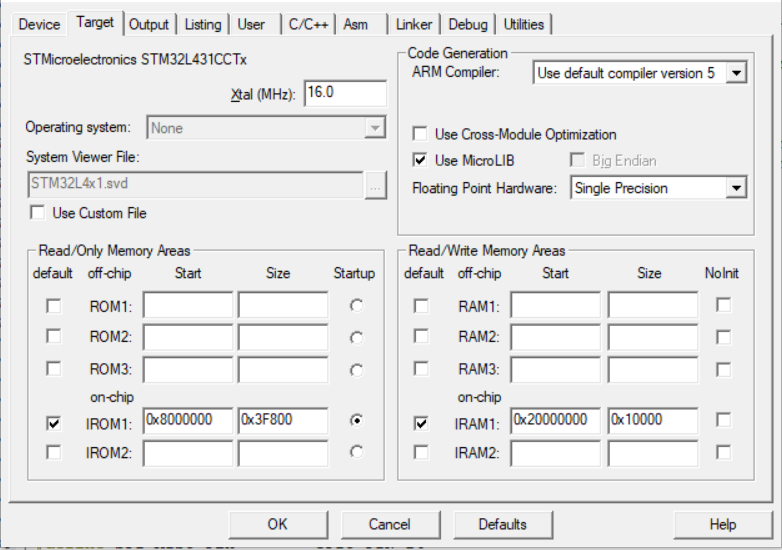Click the Cancel button
Screen dimensions: 782x550
pos(390,525)
